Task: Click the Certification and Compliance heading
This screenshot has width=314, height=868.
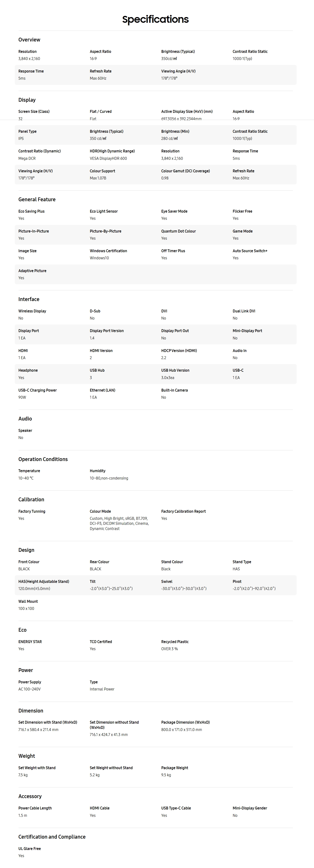Action: point(52,837)
